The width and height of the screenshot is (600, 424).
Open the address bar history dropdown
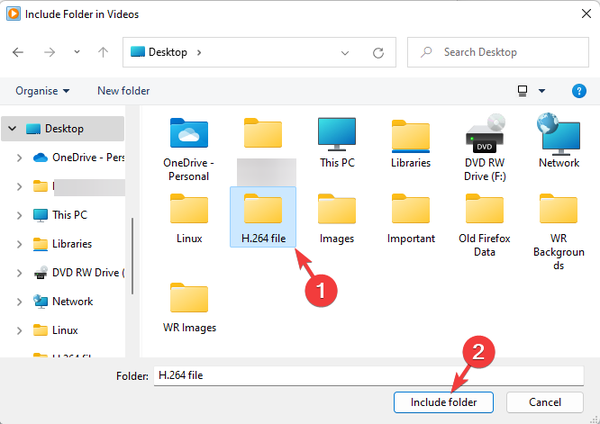[x=345, y=53]
